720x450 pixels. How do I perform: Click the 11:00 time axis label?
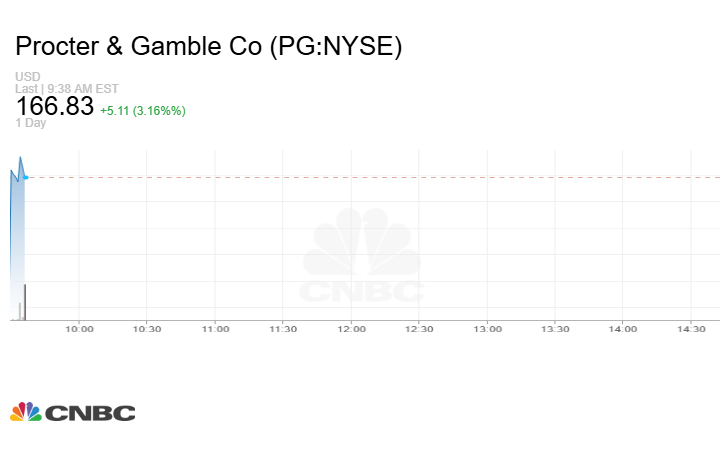coord(215,329)
